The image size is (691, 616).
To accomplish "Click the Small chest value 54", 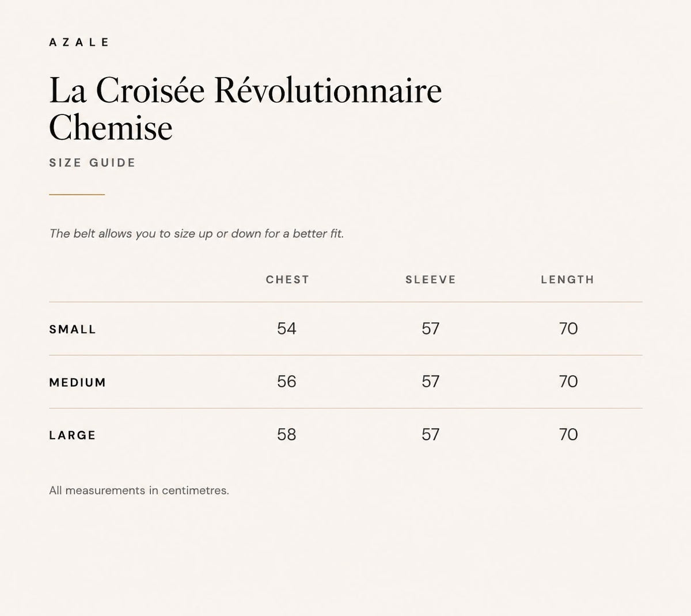I will (x=287, y=329).
